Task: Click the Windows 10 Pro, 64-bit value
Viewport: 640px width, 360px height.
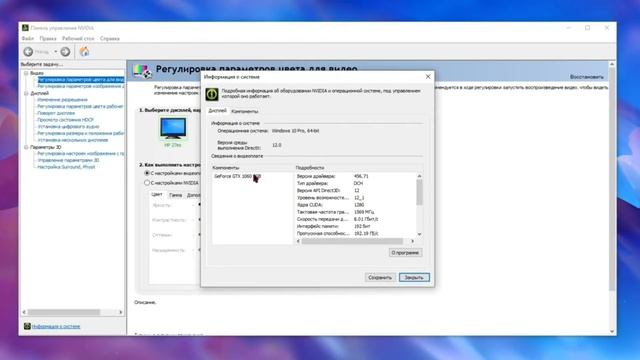Action: pyautogui.click(x=296, y=131)
